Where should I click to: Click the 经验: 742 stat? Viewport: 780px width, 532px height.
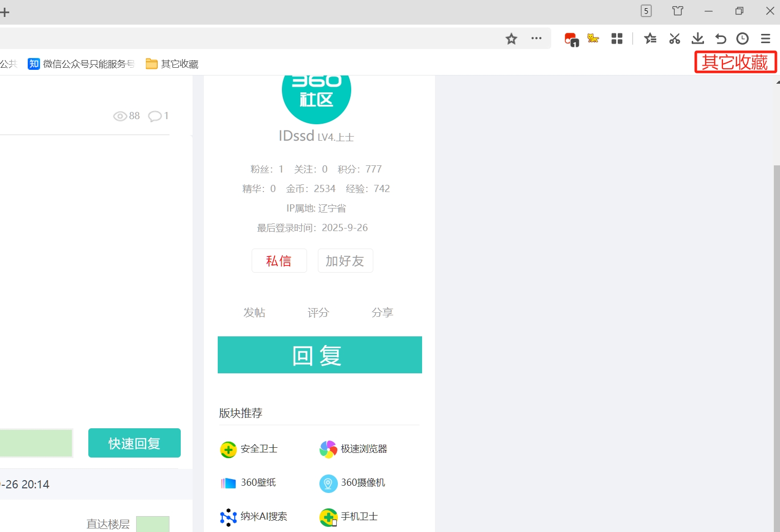tap(368, 188)
